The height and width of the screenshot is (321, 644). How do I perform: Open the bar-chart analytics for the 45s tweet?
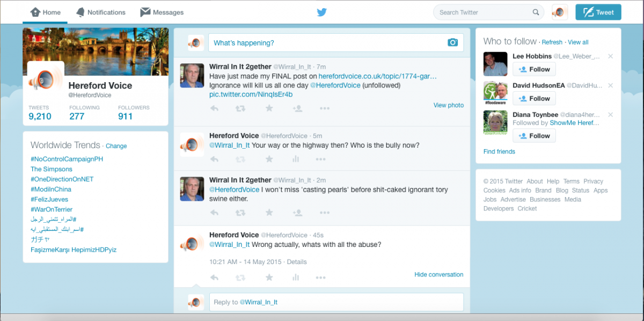(295, 278)
